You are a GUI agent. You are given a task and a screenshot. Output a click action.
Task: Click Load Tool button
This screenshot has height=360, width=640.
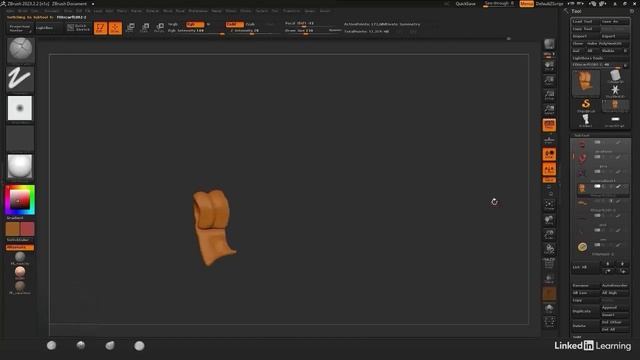click(585, 22)
